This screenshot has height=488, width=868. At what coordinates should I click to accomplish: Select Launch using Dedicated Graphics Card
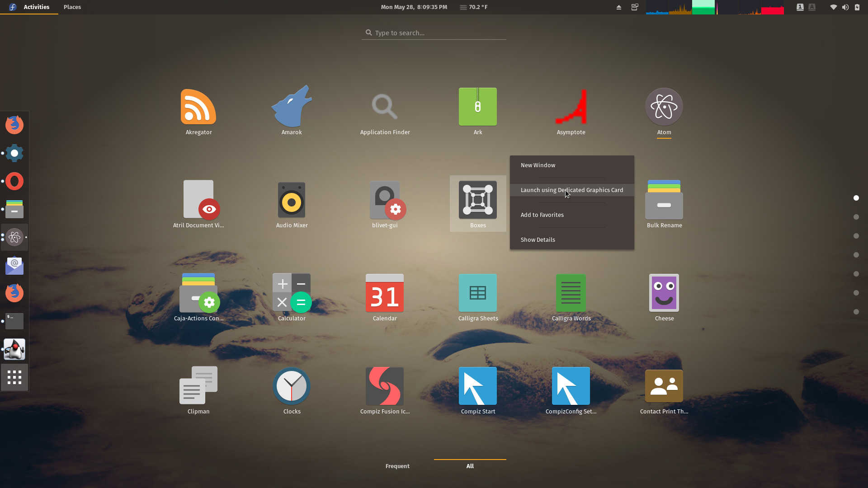[572, 190]
